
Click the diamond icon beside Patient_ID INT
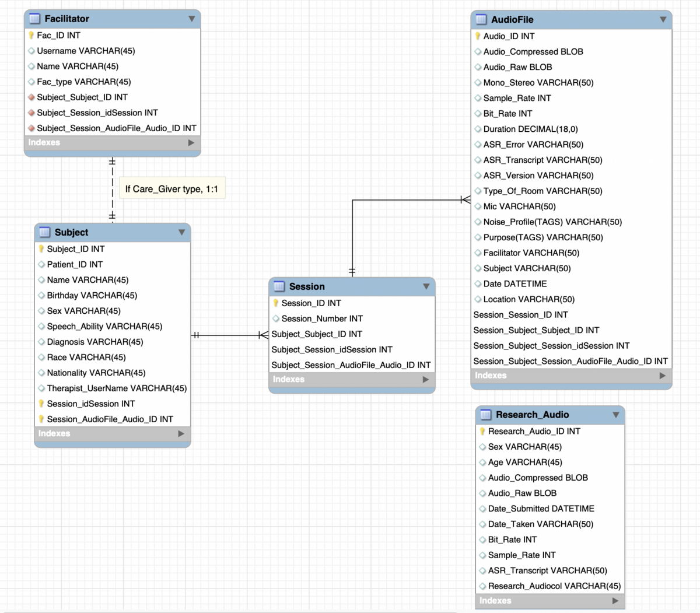click(41, 264)
